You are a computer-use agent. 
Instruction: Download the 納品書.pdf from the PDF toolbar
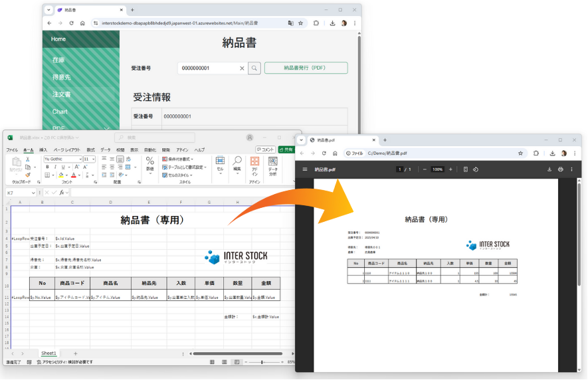tap(549, 169)
